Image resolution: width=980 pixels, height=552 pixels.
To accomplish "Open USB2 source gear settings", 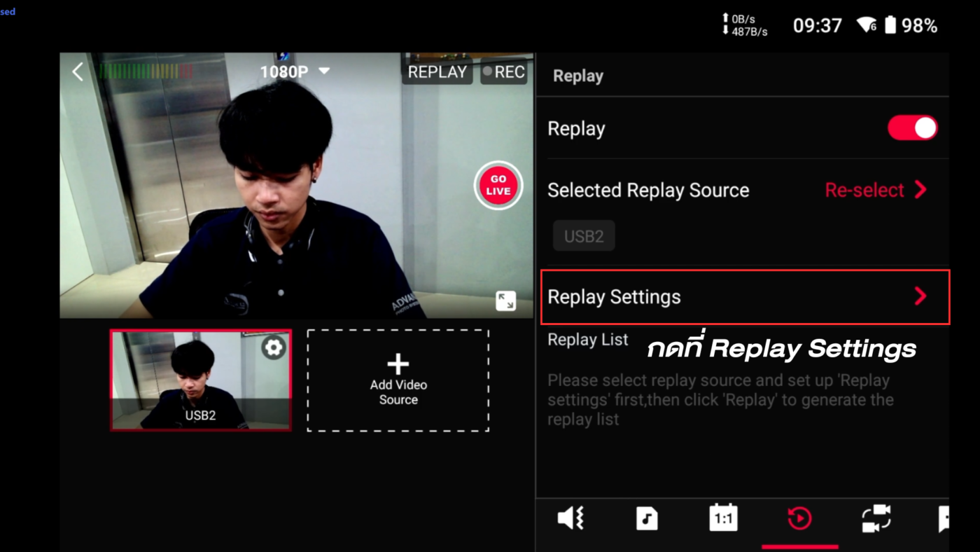I will pyautogui.click(x=273, y=347).
